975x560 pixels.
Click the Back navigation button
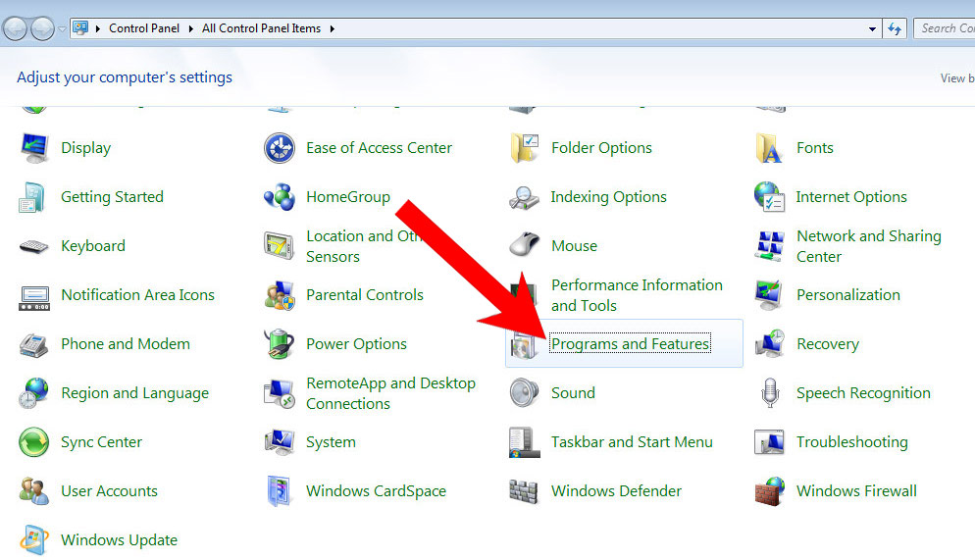pos(16,28)
